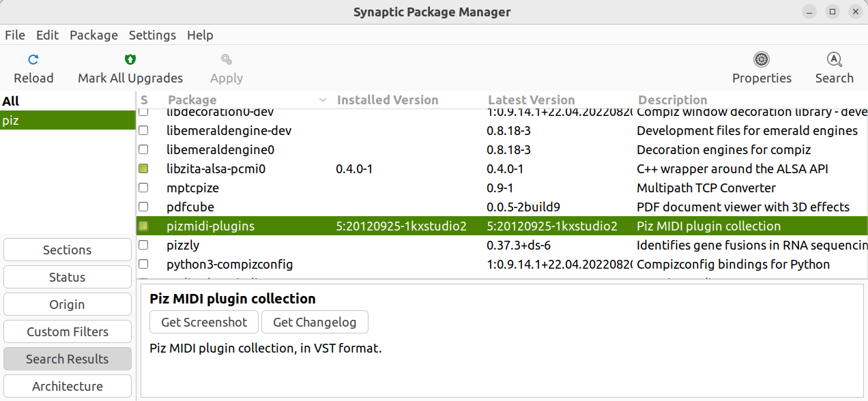Click the Reload icon in toolbar

(x=33, y=60)
